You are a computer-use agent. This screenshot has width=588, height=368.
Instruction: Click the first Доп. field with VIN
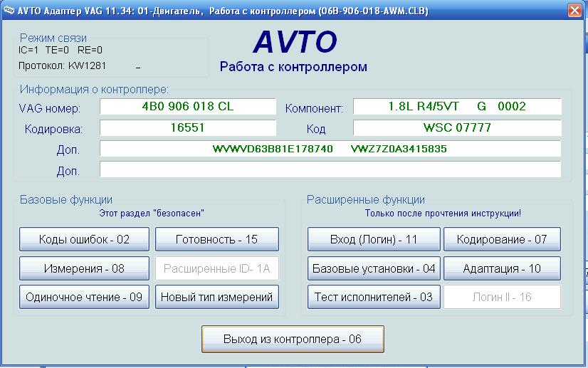[330, 149]
